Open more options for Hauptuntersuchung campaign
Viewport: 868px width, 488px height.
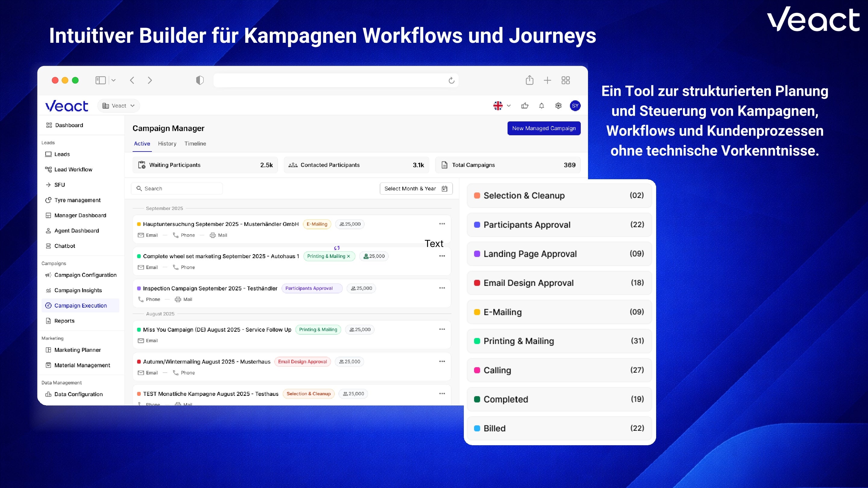(442, 224)
